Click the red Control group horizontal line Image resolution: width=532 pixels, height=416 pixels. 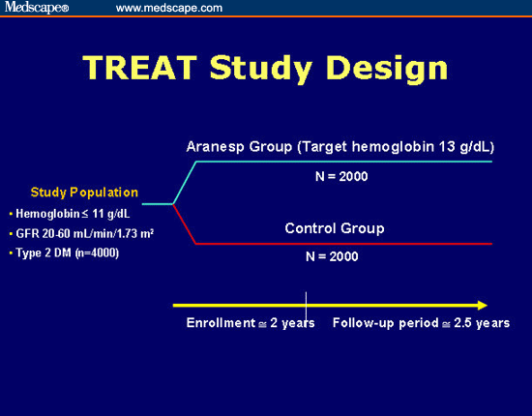pyautogui.click(x=344, y=244)
